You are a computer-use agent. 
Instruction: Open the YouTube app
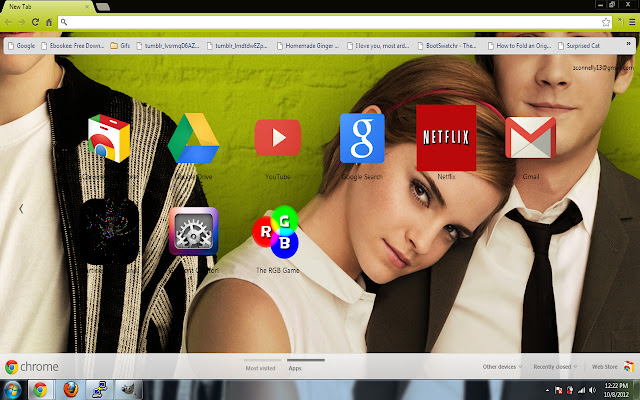click(278, 138)
